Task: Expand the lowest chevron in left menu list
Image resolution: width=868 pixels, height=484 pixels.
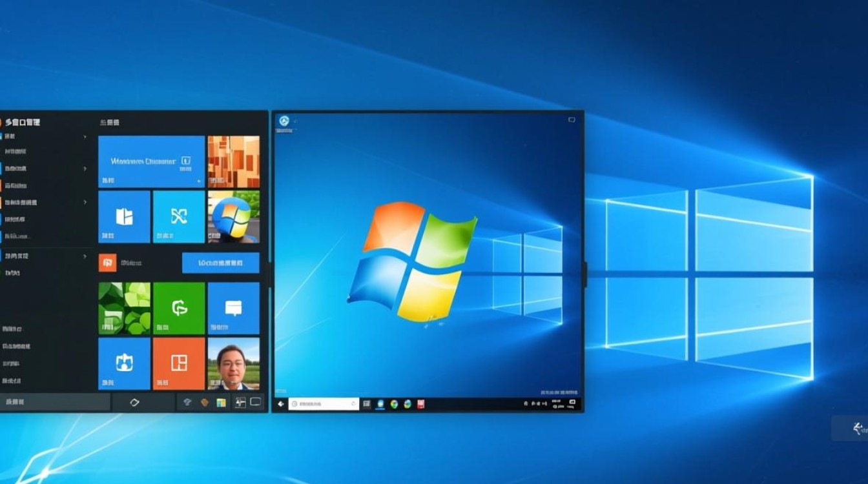Action: [85, 256]
